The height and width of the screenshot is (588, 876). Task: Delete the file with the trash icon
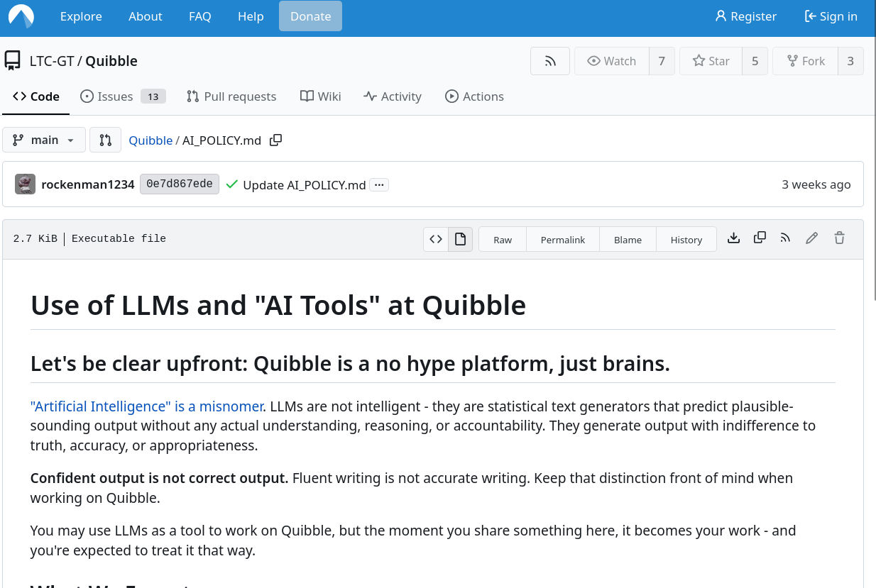pos(839,238)
